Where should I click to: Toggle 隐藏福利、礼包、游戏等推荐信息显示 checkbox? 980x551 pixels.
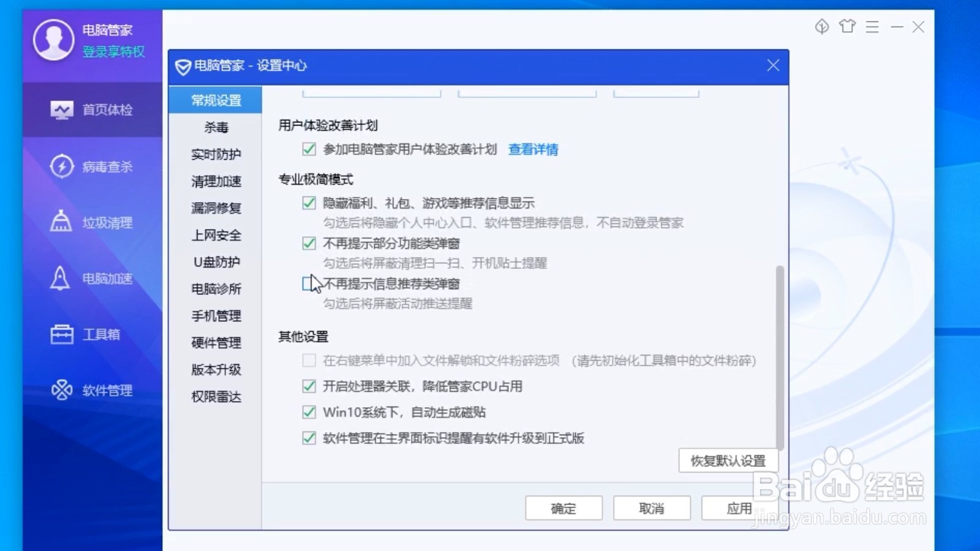309,203
